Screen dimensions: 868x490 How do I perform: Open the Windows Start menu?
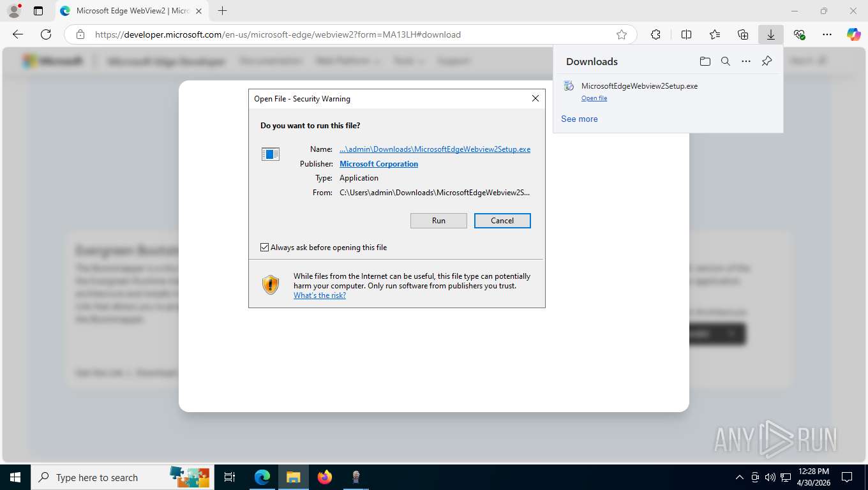tap(15, 477)
